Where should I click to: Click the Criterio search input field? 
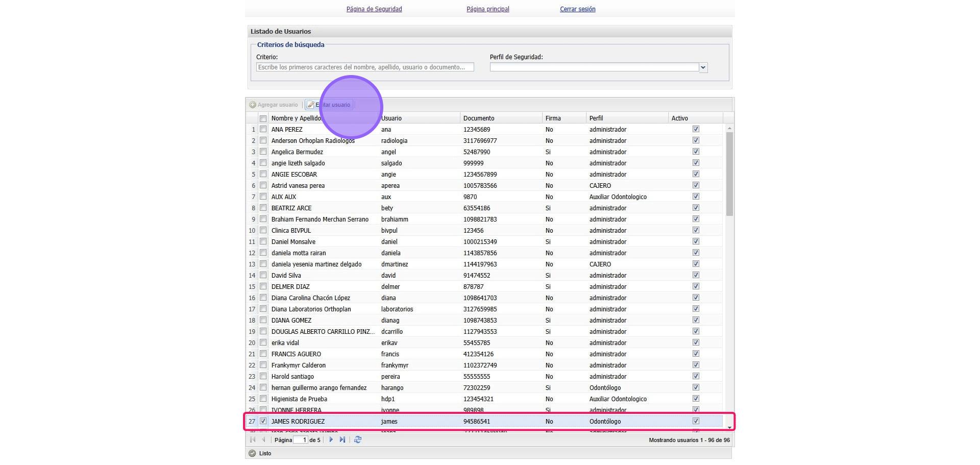[365, 67]
